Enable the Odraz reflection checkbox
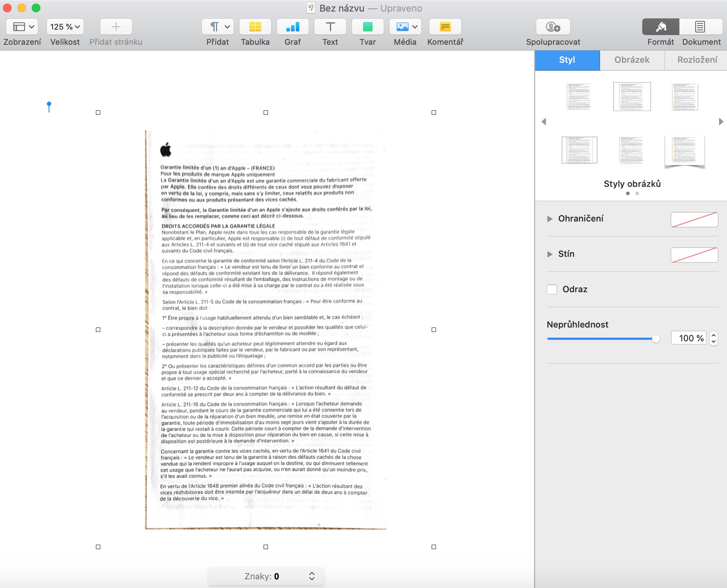This screenshot has height=588, width=727. click(552, 289)
